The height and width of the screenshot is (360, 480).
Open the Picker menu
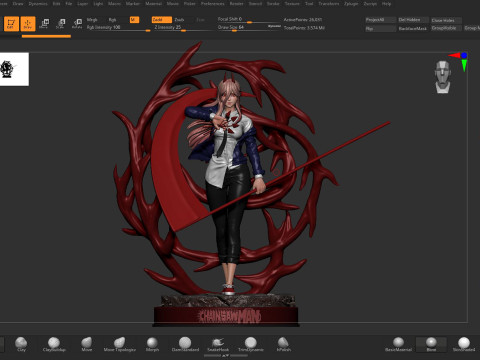point(190,4)
